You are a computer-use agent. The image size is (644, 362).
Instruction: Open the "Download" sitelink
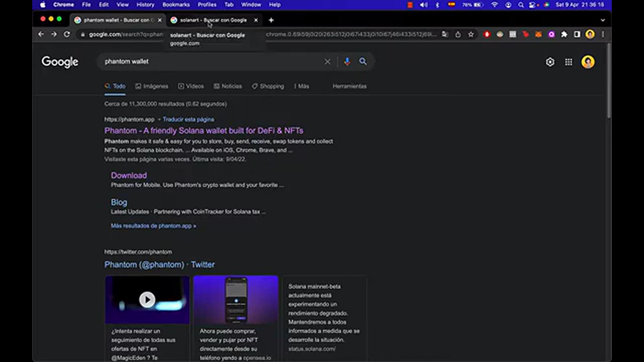[129, 175]
